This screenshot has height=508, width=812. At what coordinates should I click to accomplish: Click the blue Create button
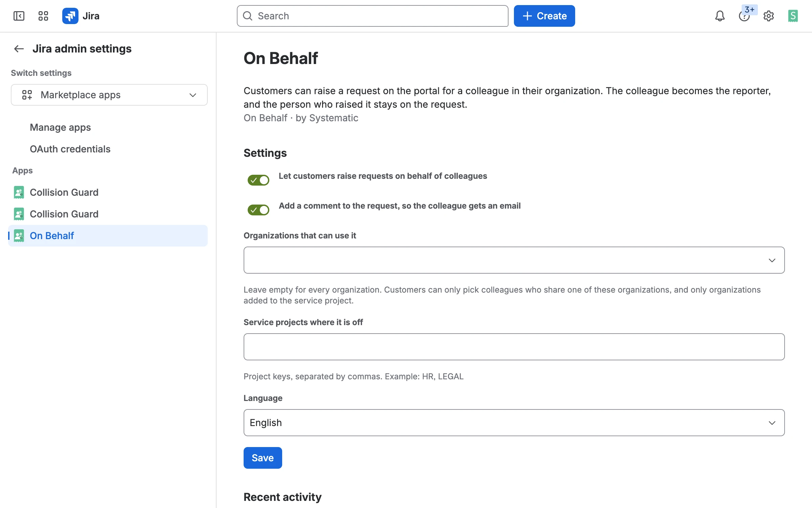click(x=544, y=16)
